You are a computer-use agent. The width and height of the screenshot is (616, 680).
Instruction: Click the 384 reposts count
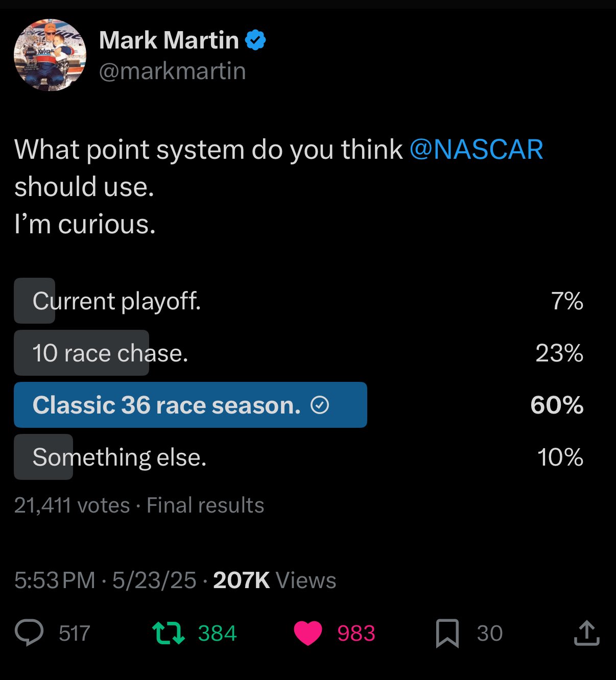tap(217, 633)
